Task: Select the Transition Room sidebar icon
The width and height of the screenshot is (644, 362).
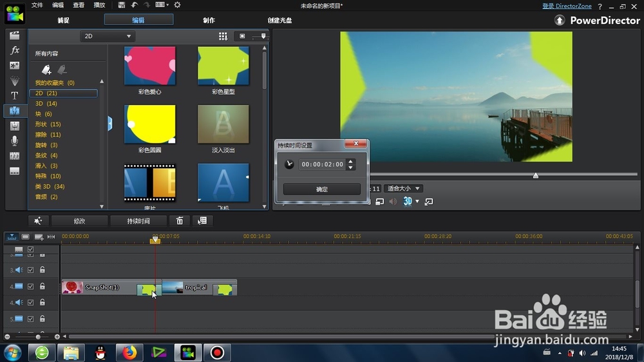Action: click(14, 111)
